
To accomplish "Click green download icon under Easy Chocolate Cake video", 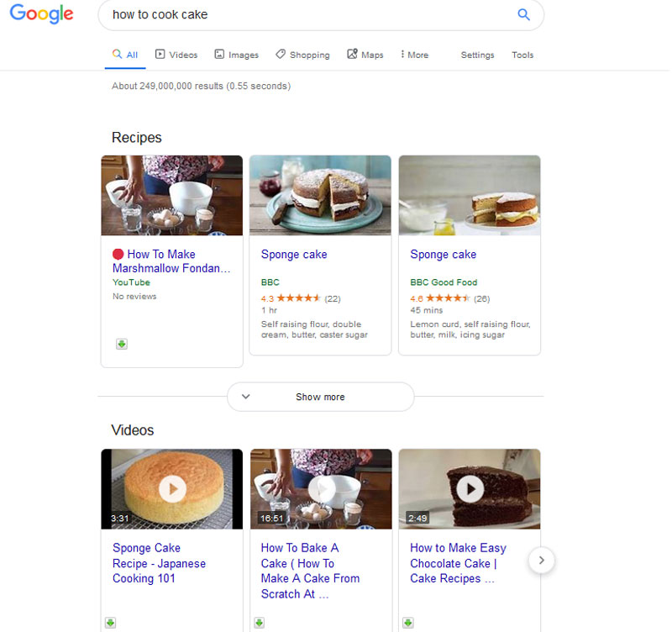I will (x=408, y=623).
